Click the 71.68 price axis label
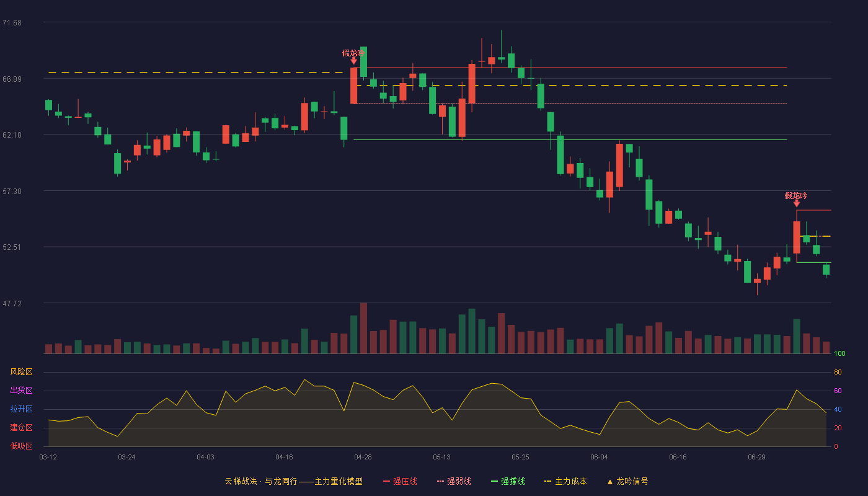This screenshot has height=496, width=868. 12,23
